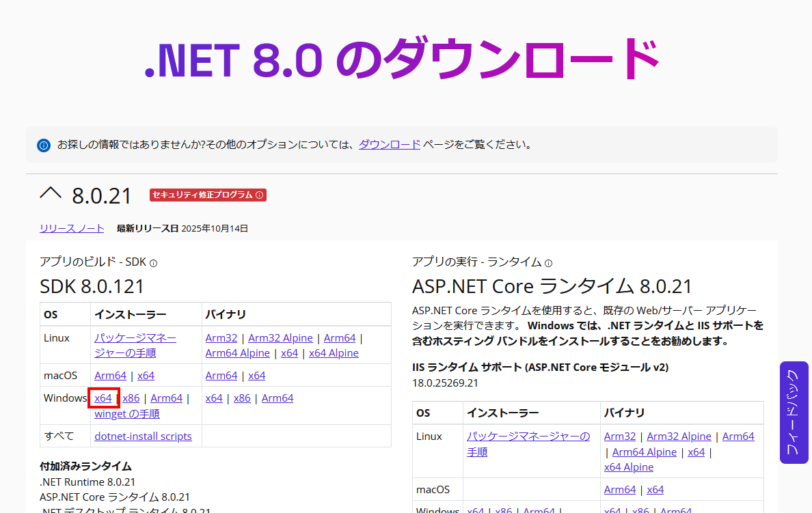Screen dimensions: 812x513
Task: Download the macOS x64 SDK binary
Action: click(x=257, y=376)
